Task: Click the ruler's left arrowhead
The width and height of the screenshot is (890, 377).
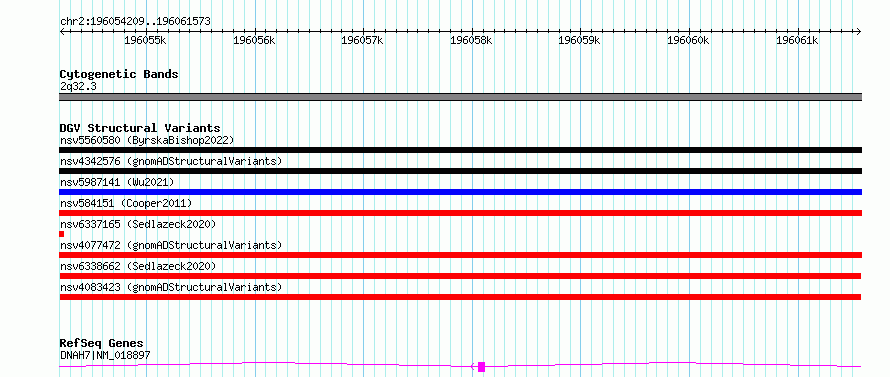Action: click(62, 31)
